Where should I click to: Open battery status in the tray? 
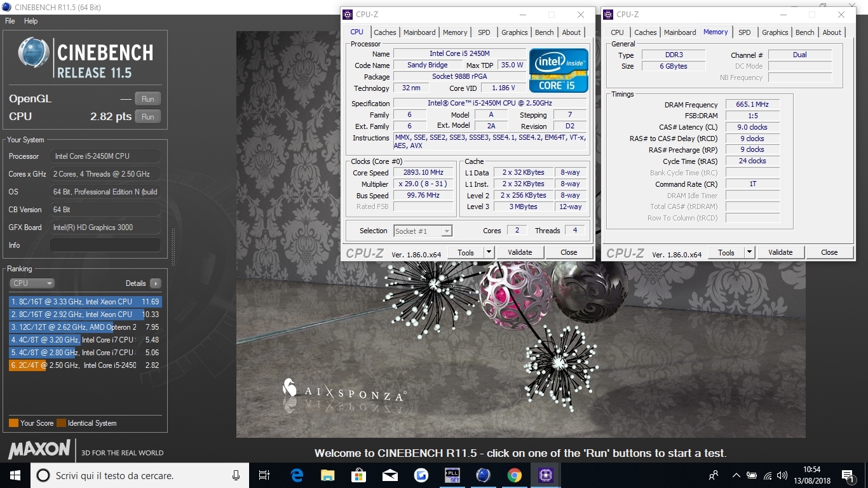coord(751,475)
